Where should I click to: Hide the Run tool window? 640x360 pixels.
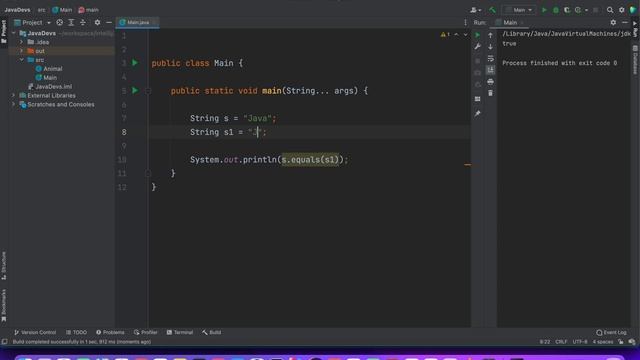point(624,22)
